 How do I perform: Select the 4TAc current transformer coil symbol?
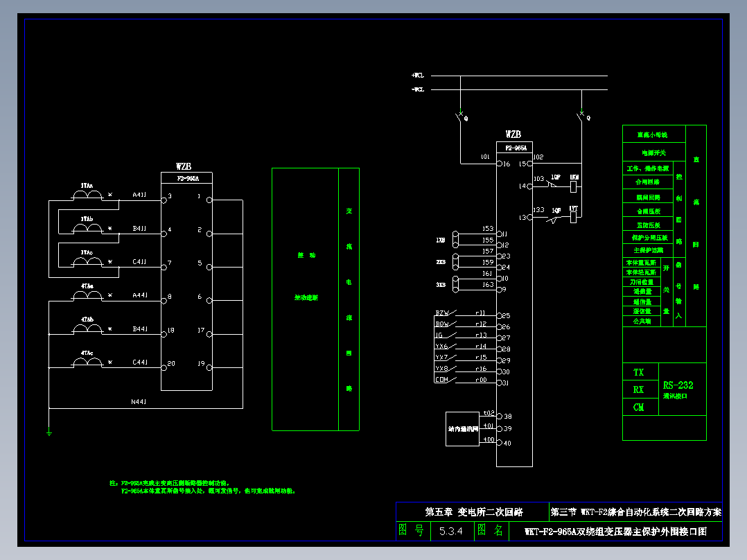[87, 362]
